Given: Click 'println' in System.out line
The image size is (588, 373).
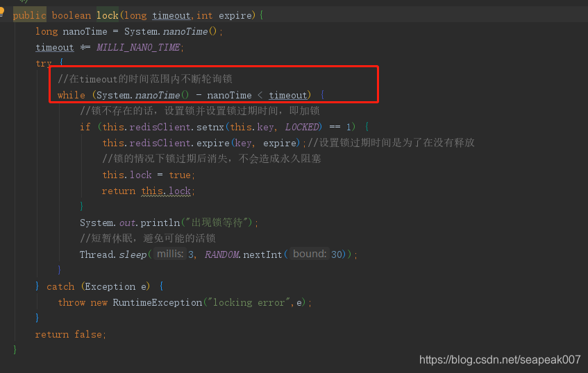Looking at the screenshot, I should click(160, 223).
